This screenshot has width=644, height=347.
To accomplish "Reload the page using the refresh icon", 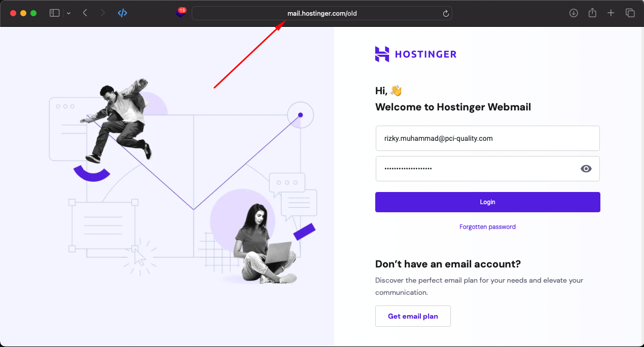I will tap(445, 13).
